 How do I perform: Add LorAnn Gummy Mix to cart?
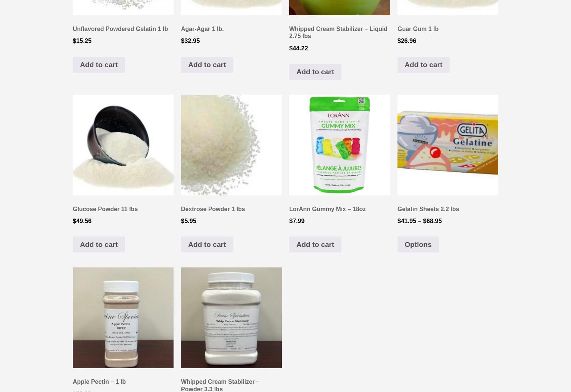tap(315, 244)
